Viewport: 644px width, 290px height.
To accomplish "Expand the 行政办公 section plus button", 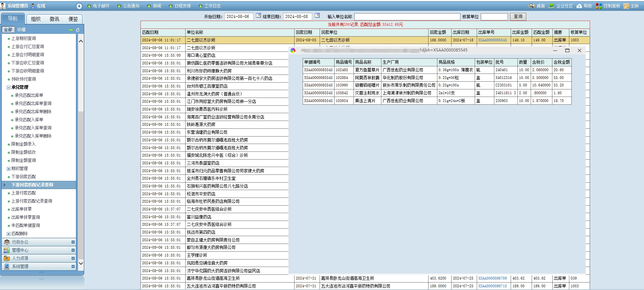I will point(73,242).
